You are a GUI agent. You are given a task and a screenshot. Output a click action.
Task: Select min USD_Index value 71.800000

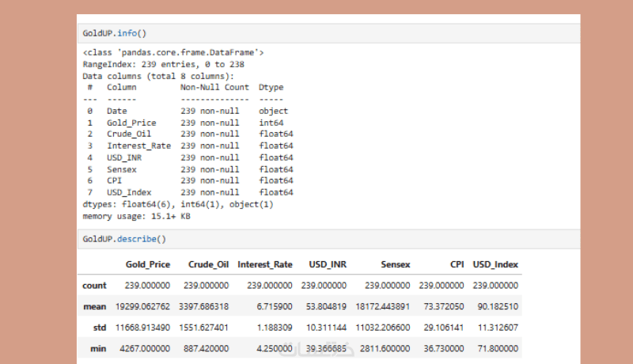498,349
